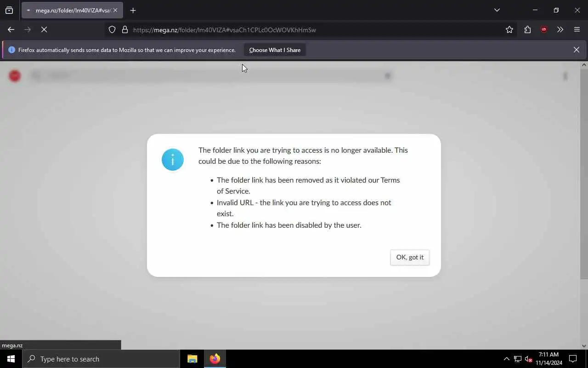588x368 pixels.
Task: Click the scrollbar up arrow
Action: [584, 65]
